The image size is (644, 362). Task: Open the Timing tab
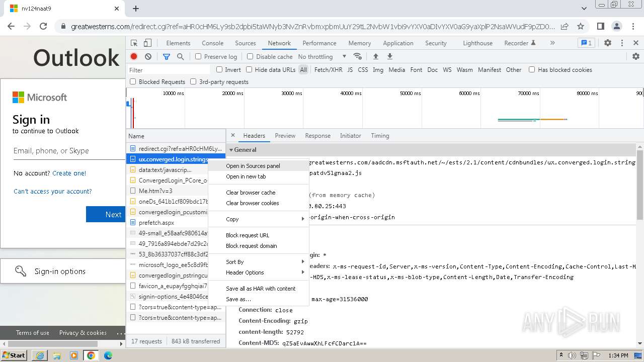[x=380, y=136]
